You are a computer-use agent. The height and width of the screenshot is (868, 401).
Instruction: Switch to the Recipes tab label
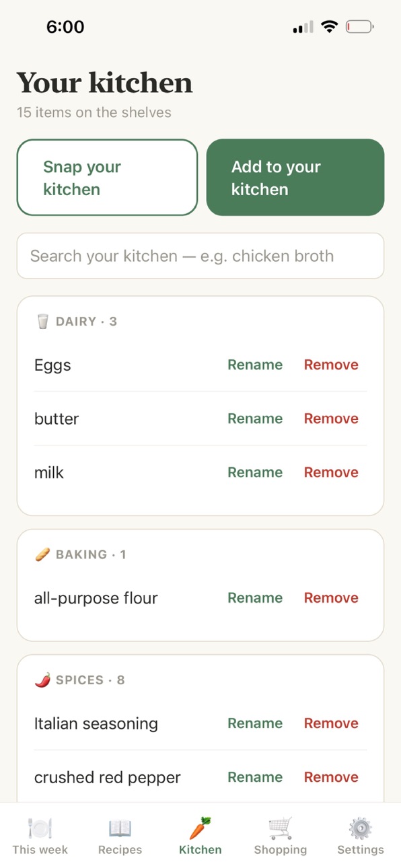click(120, 850)
